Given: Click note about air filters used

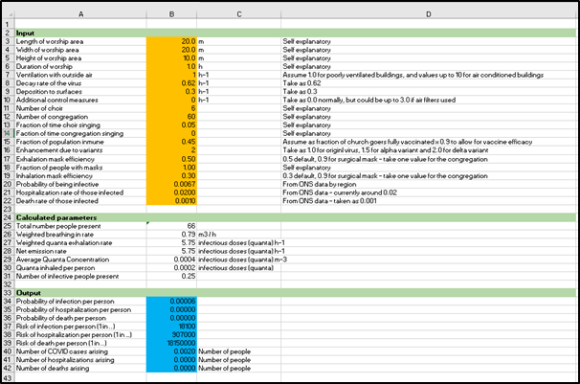Looking at the screenshot, I should pos(369,100).
